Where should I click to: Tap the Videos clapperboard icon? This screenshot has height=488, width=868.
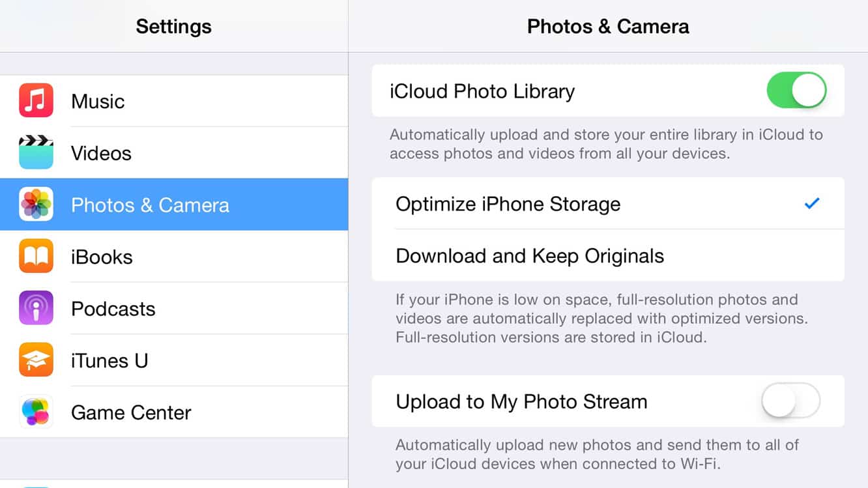coord(36,152)
